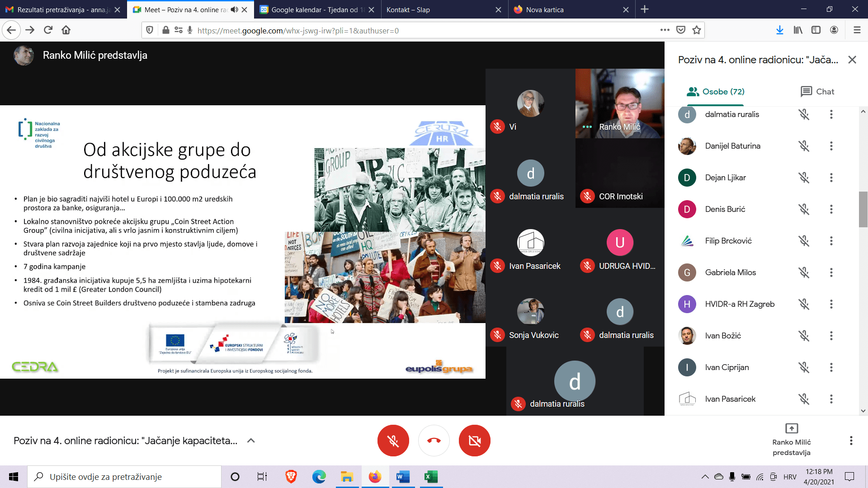The image size is (868, 488).
Task: Toggle the microphone mute button
Action: click(393, 441)
